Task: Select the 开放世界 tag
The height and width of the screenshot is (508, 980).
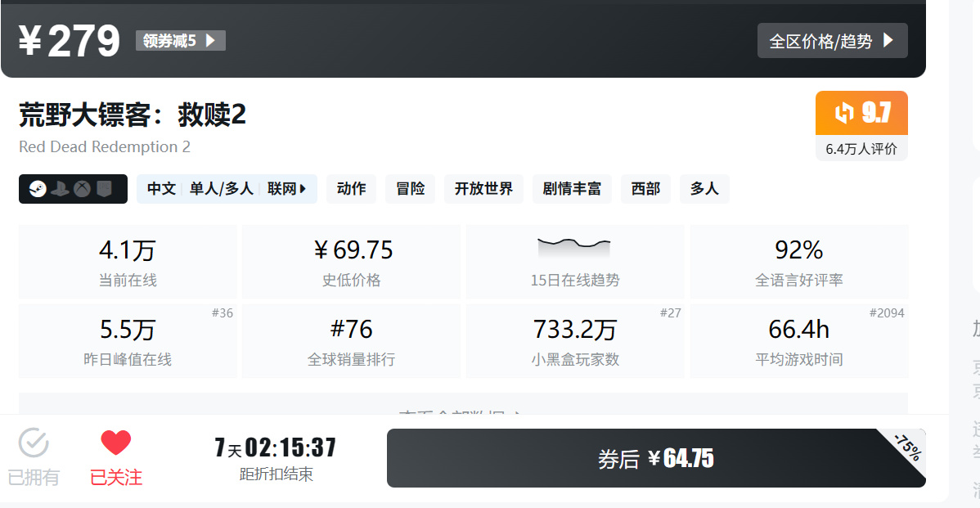Action: (483, 189)
